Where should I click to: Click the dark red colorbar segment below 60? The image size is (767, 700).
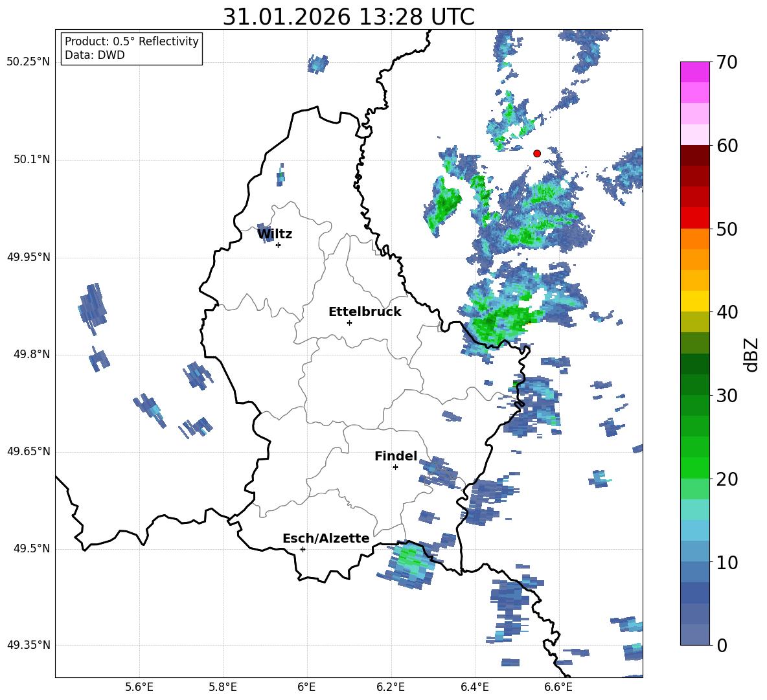click(x=694, y=155)
